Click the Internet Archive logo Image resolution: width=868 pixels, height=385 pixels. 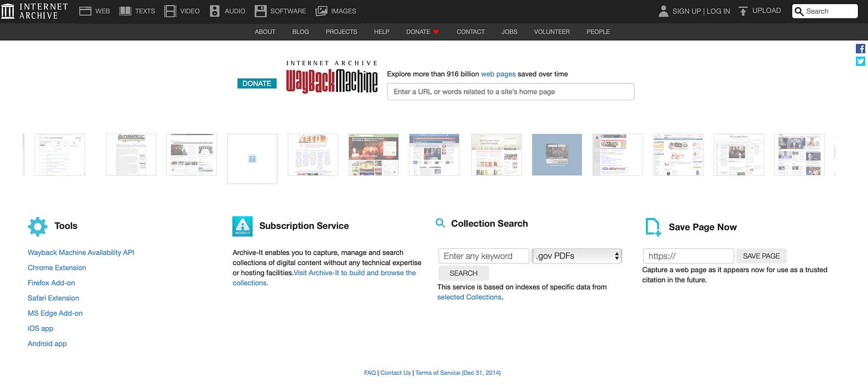pyautogui.click(x=35, y=11)
